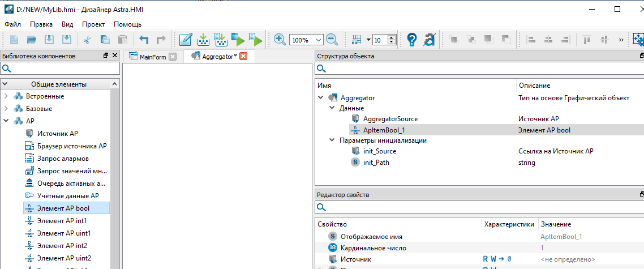Viewport: 644px width, 269px height.
Task: Click the zoom in magnifier icon
Action: tap(280, 40)
